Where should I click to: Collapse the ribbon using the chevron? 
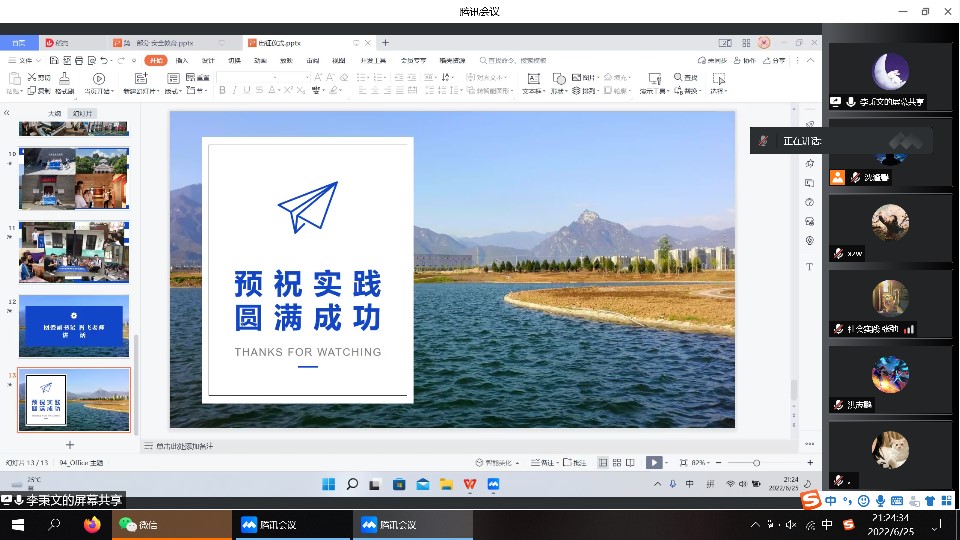(811, 61)
